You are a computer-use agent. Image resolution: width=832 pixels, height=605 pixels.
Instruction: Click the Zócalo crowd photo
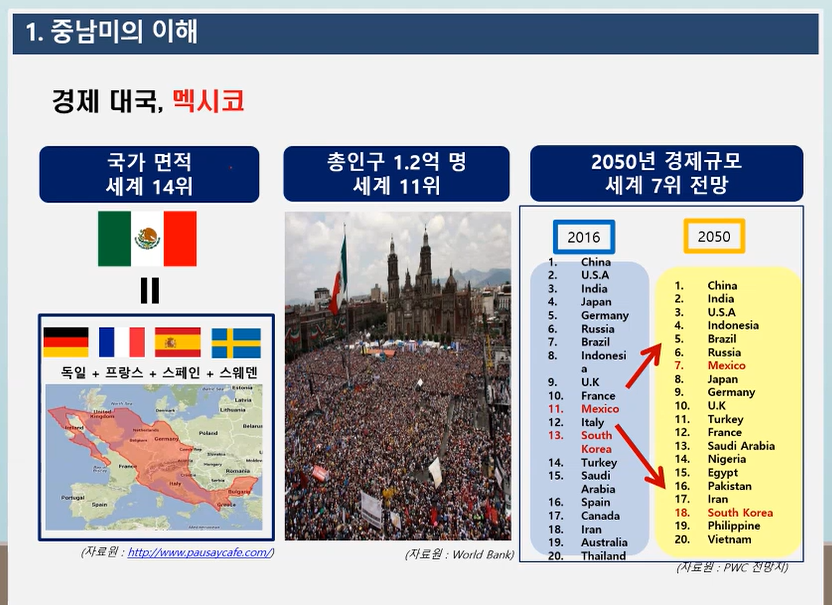click(398, 376)
